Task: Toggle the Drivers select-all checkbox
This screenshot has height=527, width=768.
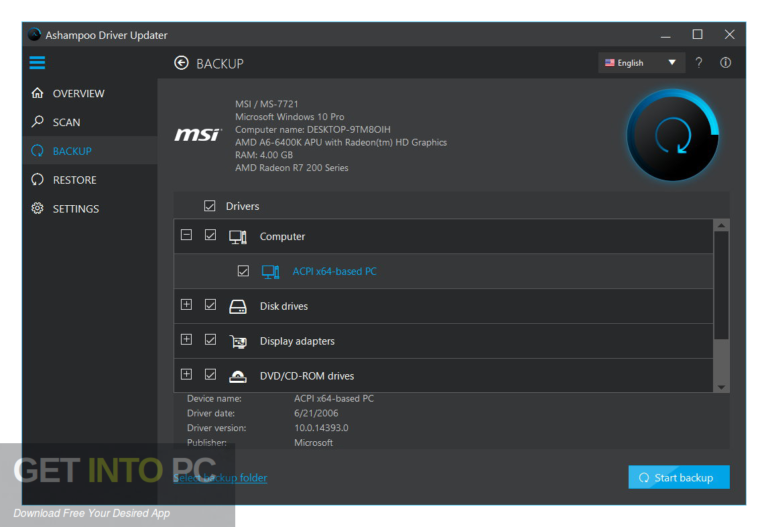Action: click(x=210, y=206)
